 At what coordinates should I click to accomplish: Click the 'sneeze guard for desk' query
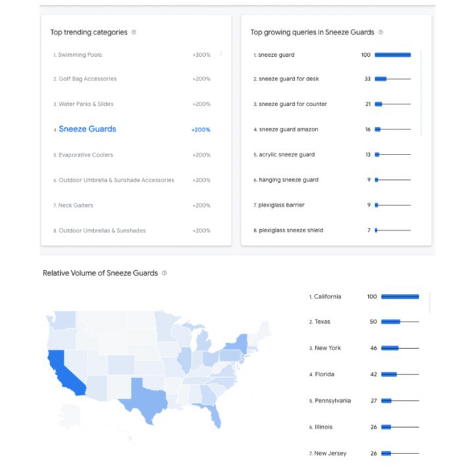coord(288,79)
